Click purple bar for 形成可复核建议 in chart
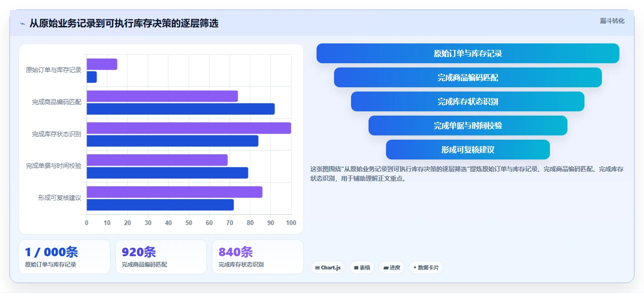 pyautogui.click(x=174, y=192)
